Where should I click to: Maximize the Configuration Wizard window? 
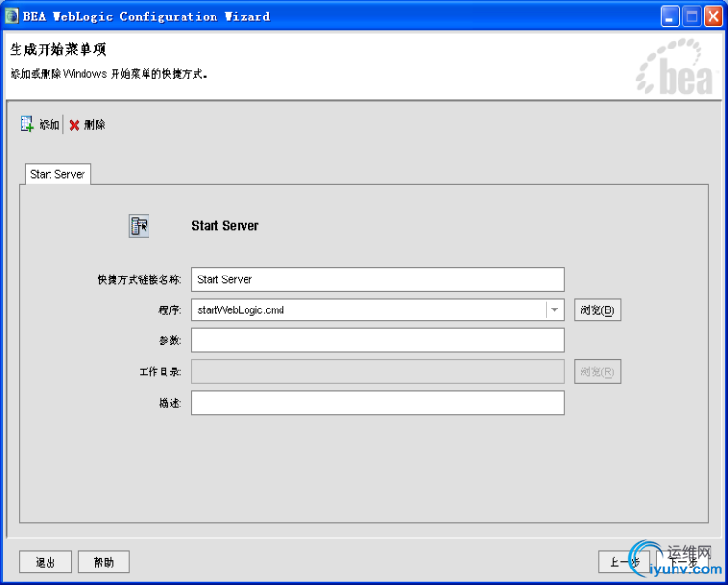click(x=692, y=16)
